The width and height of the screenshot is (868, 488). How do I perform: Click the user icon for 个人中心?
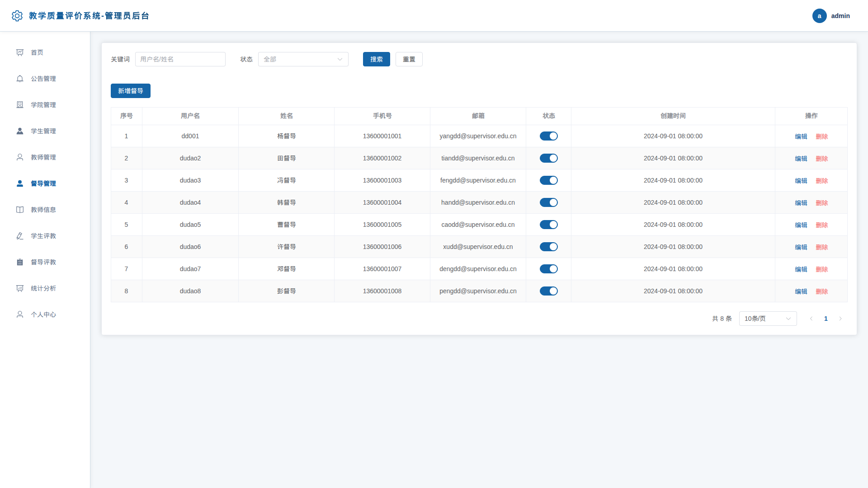click(x=20, y=314)
